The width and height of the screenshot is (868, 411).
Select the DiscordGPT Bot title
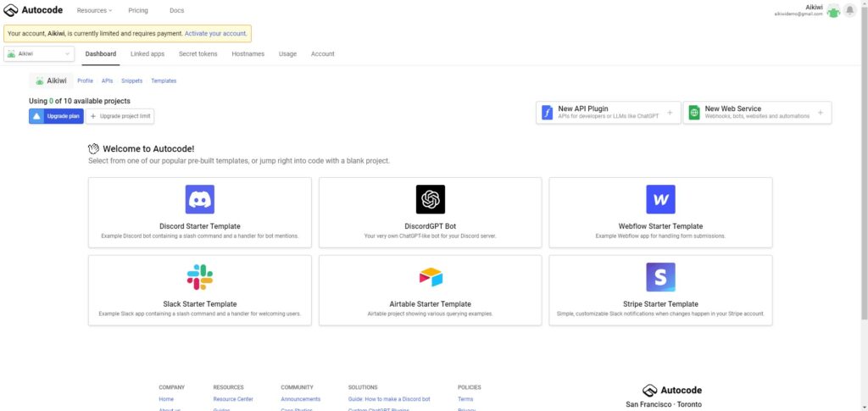tap(430, 226)
